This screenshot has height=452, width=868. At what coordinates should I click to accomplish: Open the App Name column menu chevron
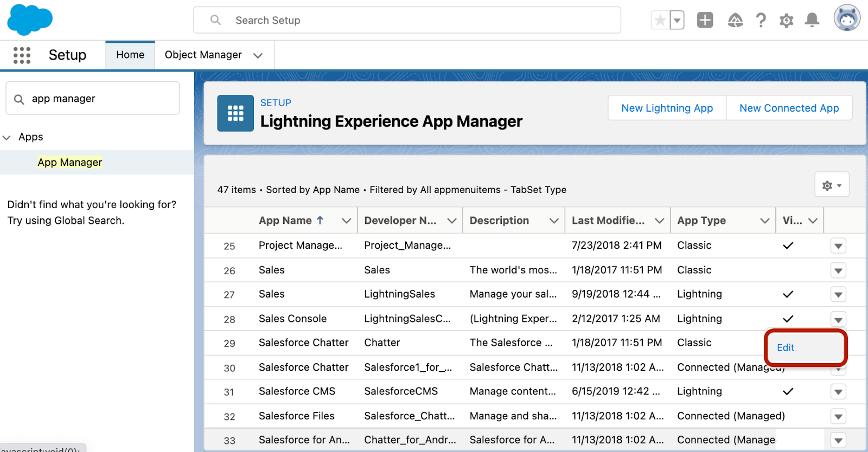(346, 221)
